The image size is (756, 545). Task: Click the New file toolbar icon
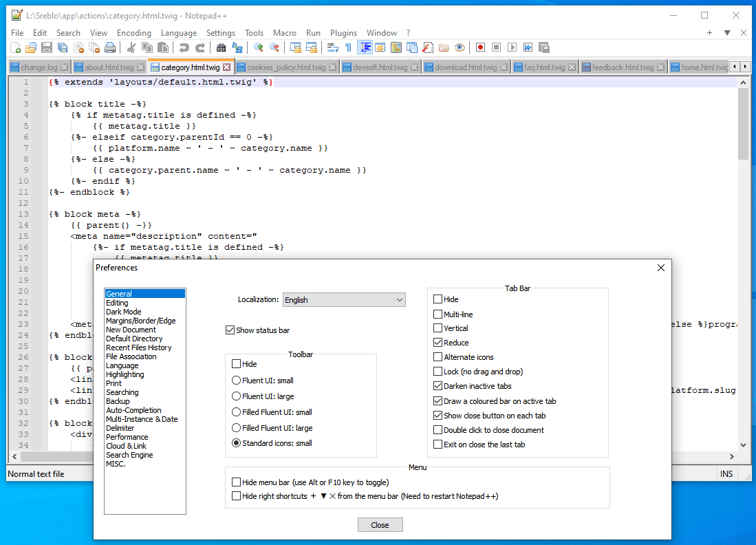[x=15, y=47]
